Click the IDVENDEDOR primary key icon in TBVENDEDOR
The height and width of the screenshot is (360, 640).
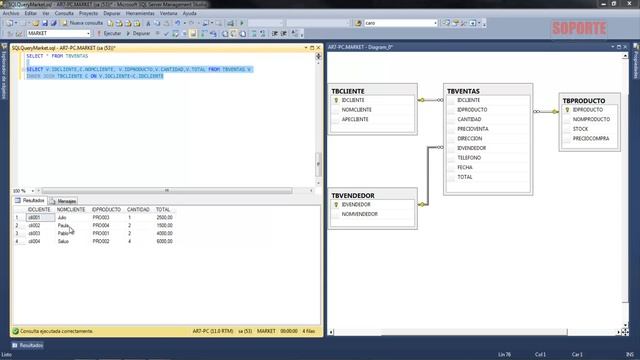[x=336, y=204]
